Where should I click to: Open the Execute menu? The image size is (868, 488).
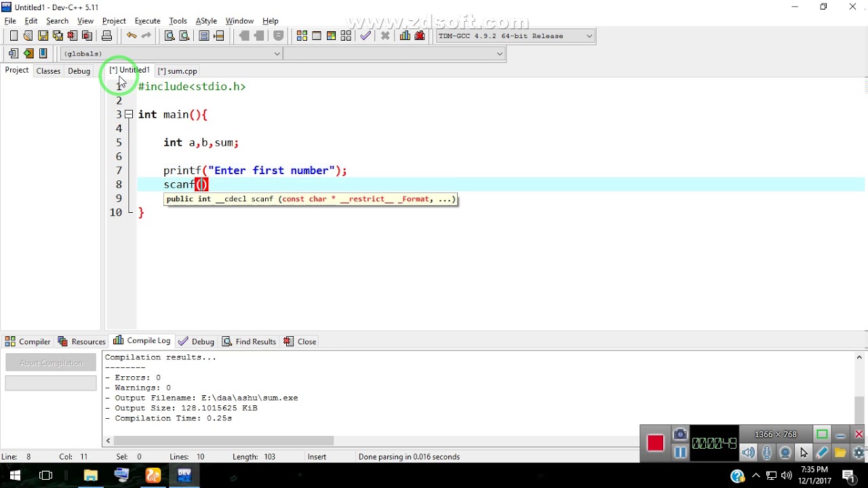tap(147, 21)
